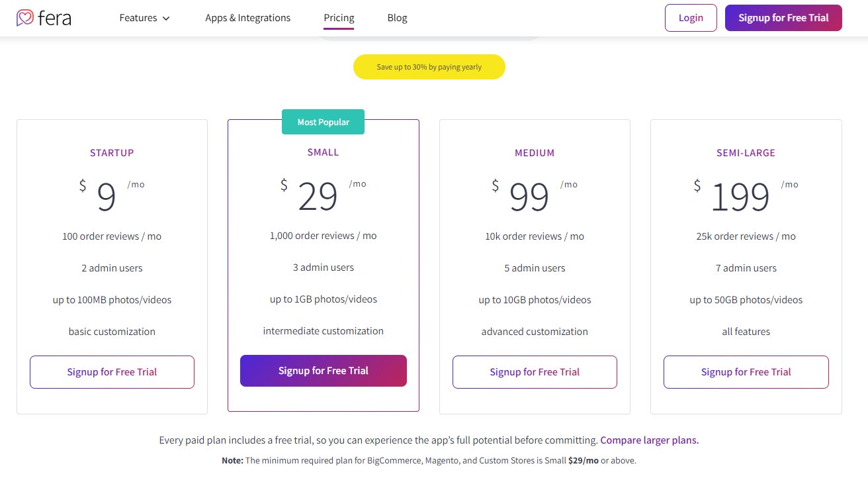
Task: Click the header Signup for Free Trial button
Action: click(x=783, y=18)
